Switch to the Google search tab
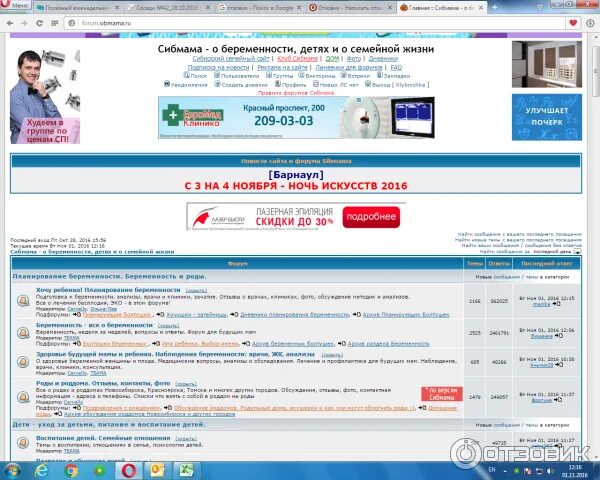Image resolution: width=600 pixels, height=480 pixels. tap(260, 8)
